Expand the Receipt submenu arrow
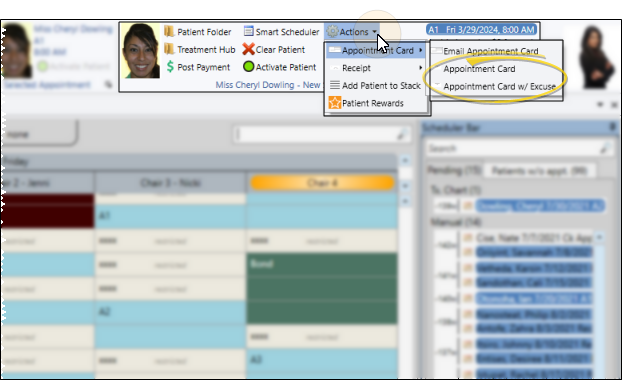 (420, 68)
